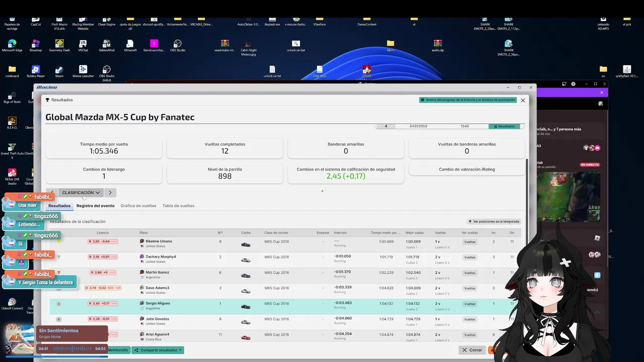Image resolution: width=644 pixels, height=362 pixels.
Task: Click the Cerrar button
Action: coord(472,350)
